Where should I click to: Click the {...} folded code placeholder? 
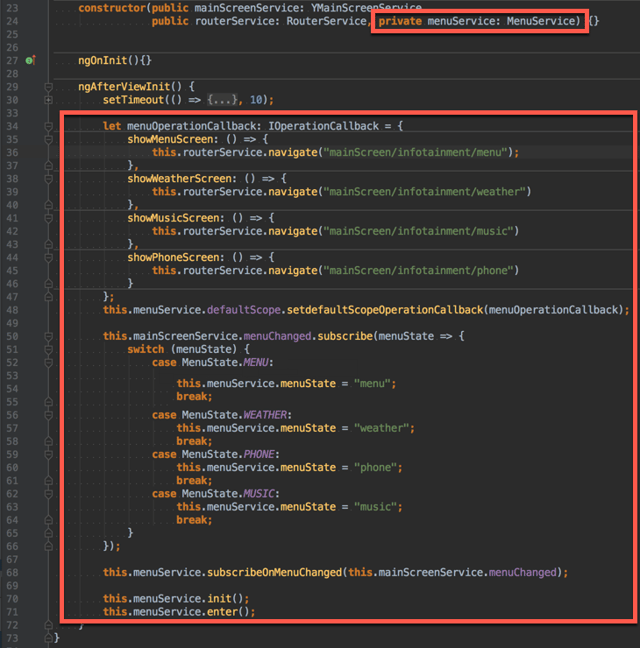point(223,100)
